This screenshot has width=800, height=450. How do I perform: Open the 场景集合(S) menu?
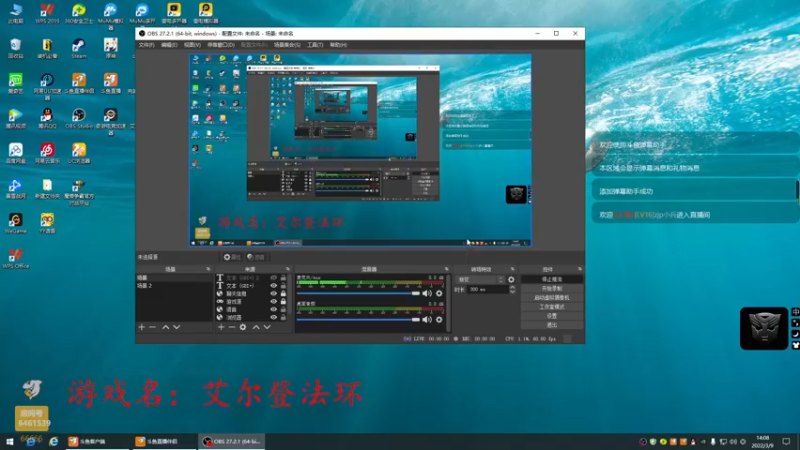(x=287, y=45)
